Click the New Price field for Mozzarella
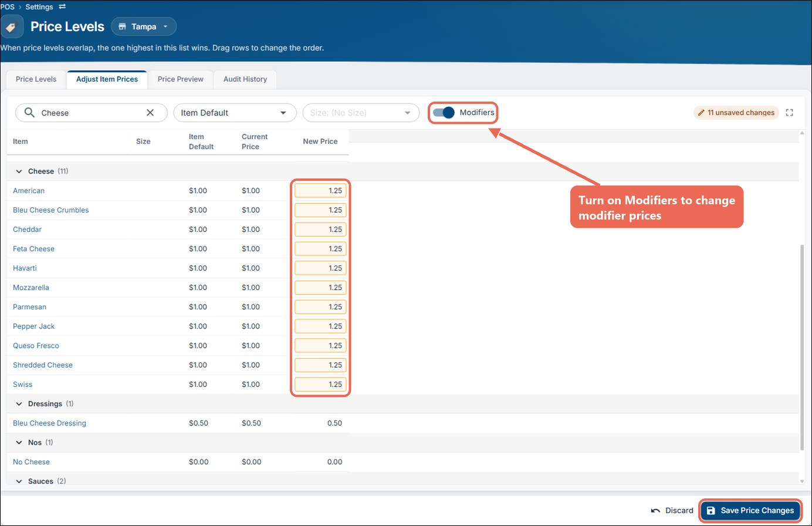This screenshot has width=812, height=526. click(320, 288)
